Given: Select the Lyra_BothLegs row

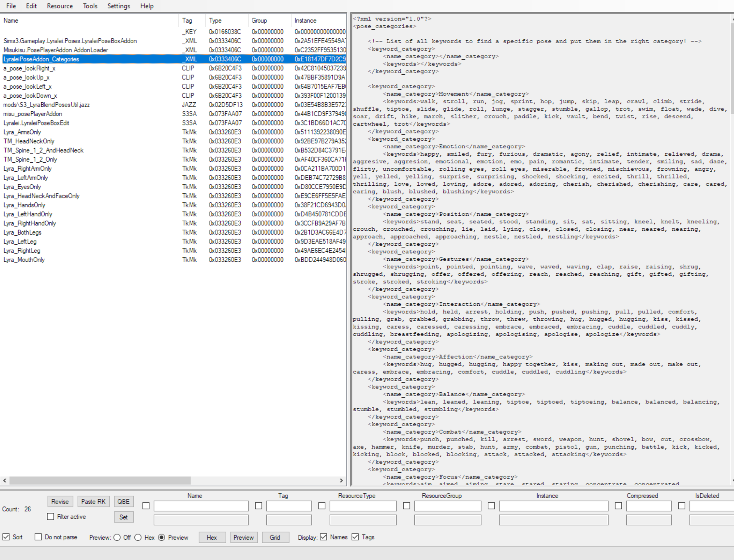Looking at the screenshot, I should pos(174,232).
